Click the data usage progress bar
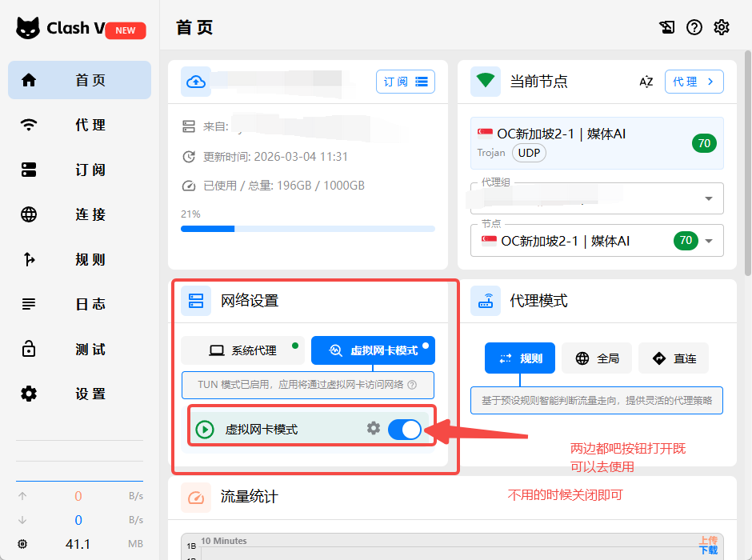The image size is (752, 560). point(308,229)
